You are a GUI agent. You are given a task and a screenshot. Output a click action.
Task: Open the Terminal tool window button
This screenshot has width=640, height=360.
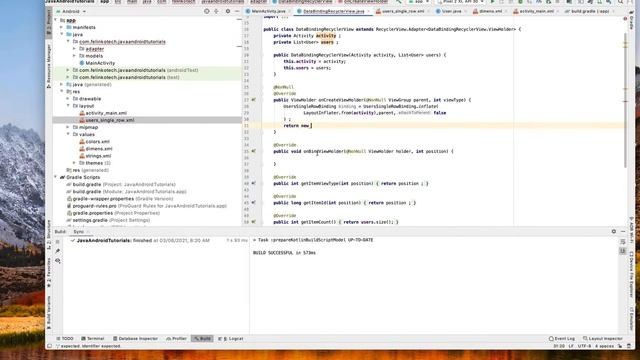click(93, 338)
